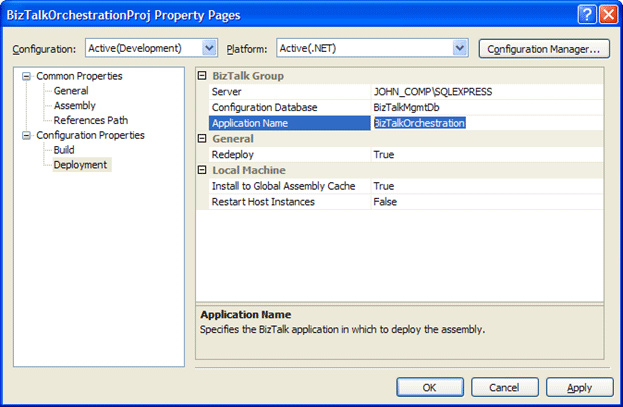Select the Configuration Database property
Screen dimensions: 623x407
click(x=290, y=107)
